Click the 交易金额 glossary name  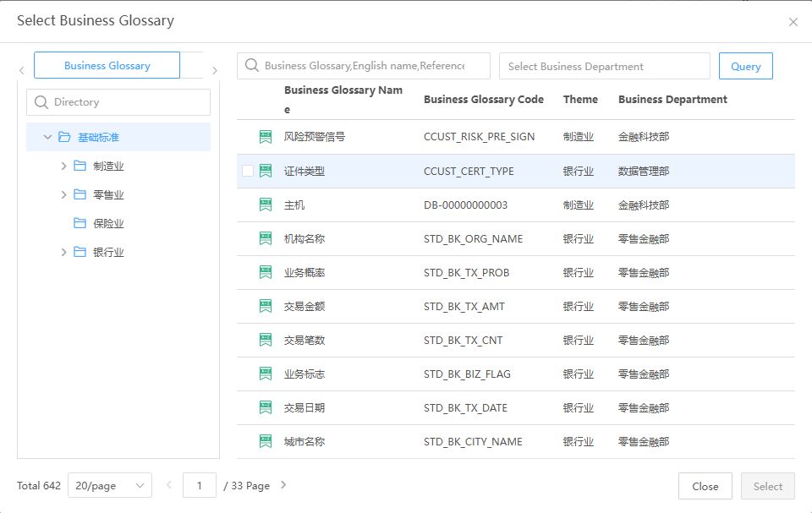304,307
